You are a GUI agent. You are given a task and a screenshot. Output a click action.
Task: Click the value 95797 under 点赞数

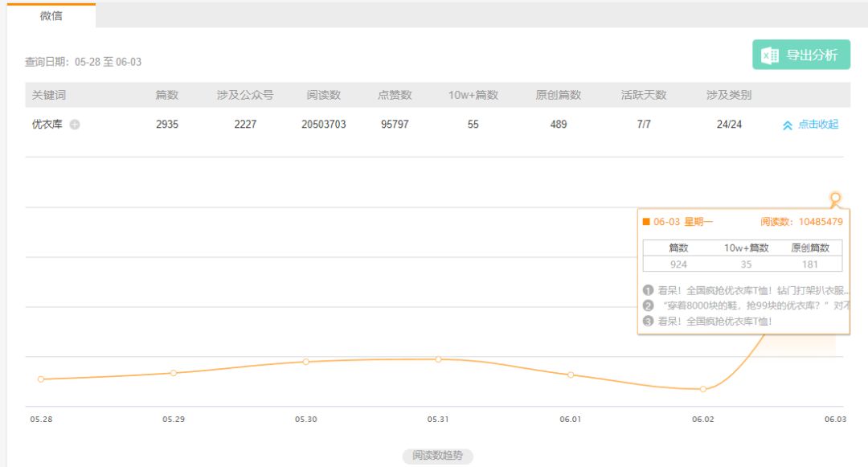point(395,125)
